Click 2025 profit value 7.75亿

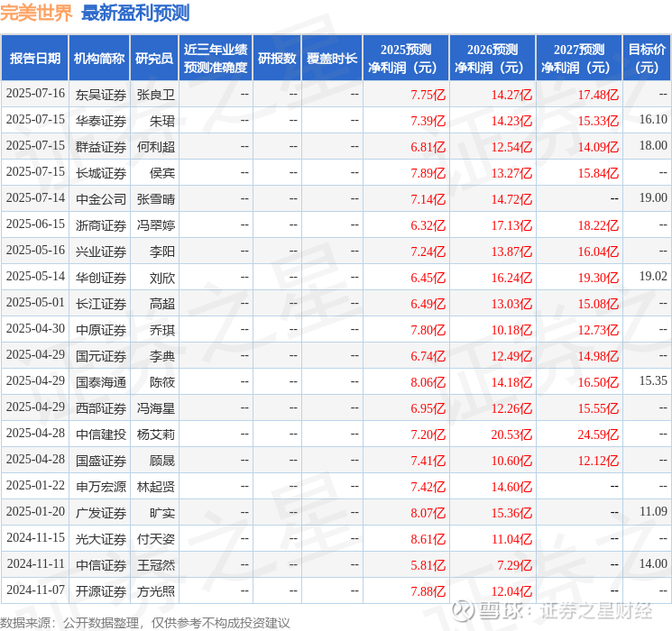tap(428, 95)
